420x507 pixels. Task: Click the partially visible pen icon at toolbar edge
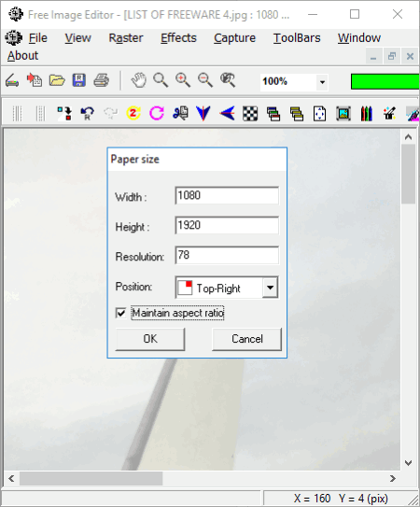coord(413,114)
